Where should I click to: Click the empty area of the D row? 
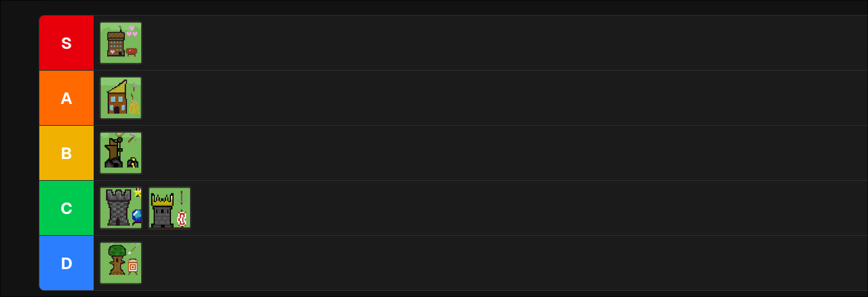[475, 263]
